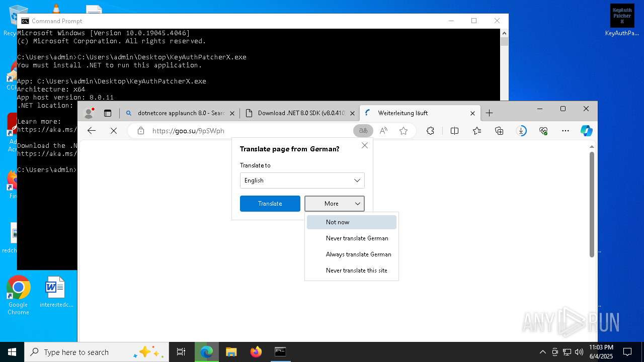This screenshot has width=644, height=362.
Task: Toggle Split screen icon in Edge toolbar
Action: click(454, 131)
